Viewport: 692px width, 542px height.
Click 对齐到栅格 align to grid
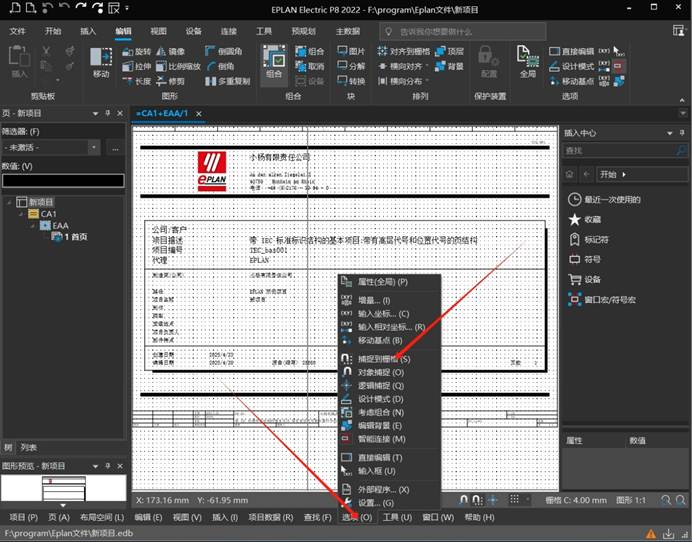tap(403, 52)
